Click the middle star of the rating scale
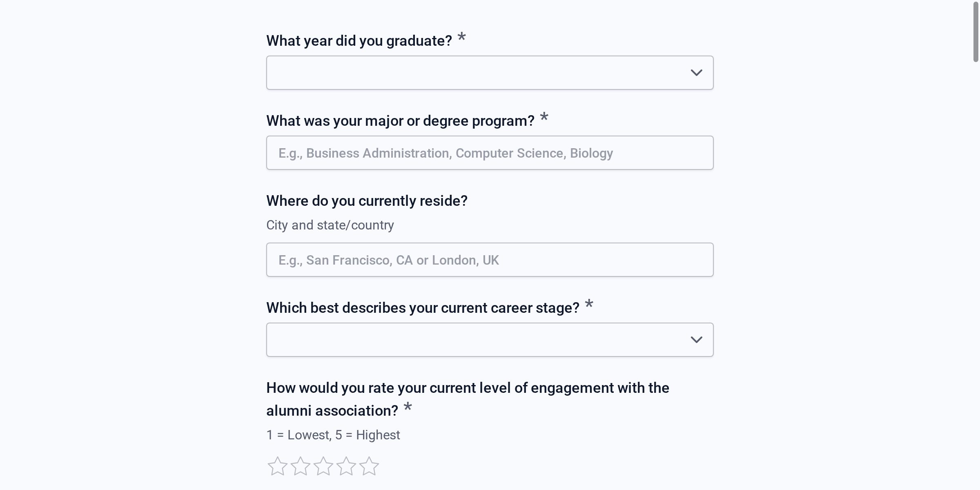 324,466
